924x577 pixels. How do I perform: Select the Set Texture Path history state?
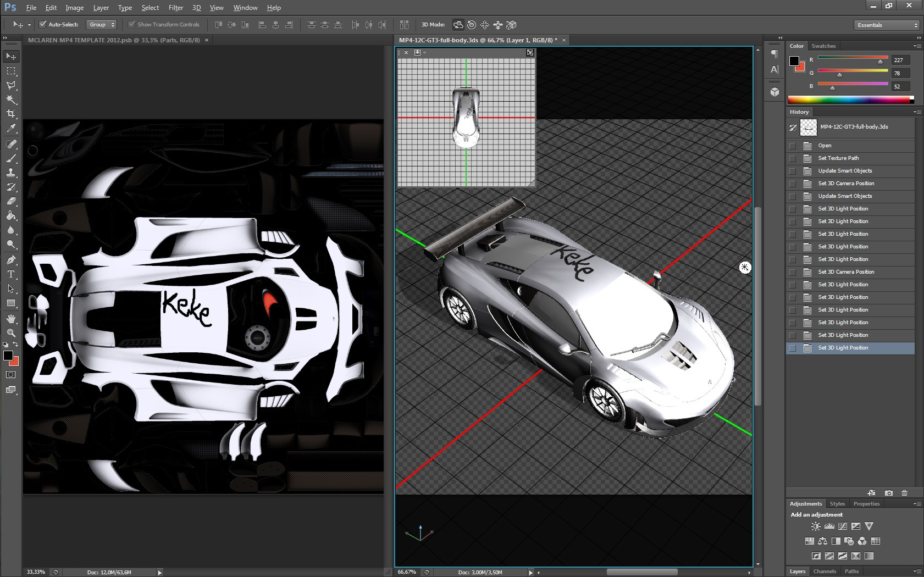(x=838, y=158)
